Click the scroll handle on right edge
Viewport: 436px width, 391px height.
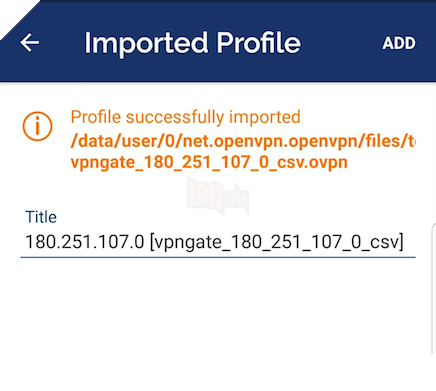pyautogui.click(x=434, y=290)
